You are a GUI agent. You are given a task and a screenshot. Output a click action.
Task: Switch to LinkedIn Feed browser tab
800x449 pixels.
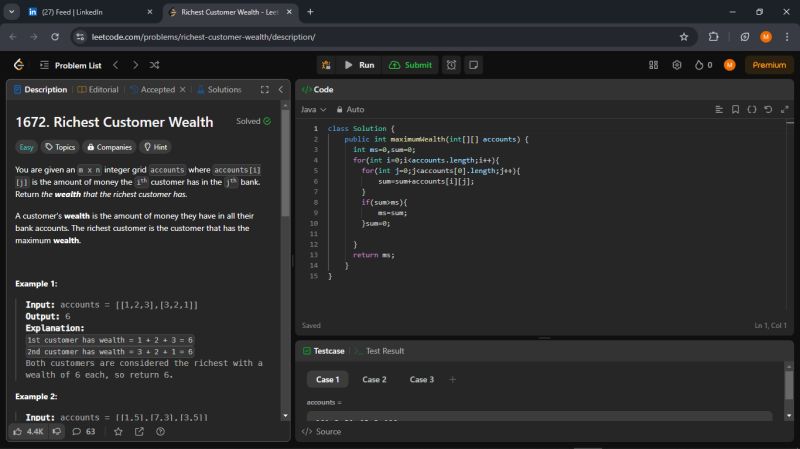[90, 12]
